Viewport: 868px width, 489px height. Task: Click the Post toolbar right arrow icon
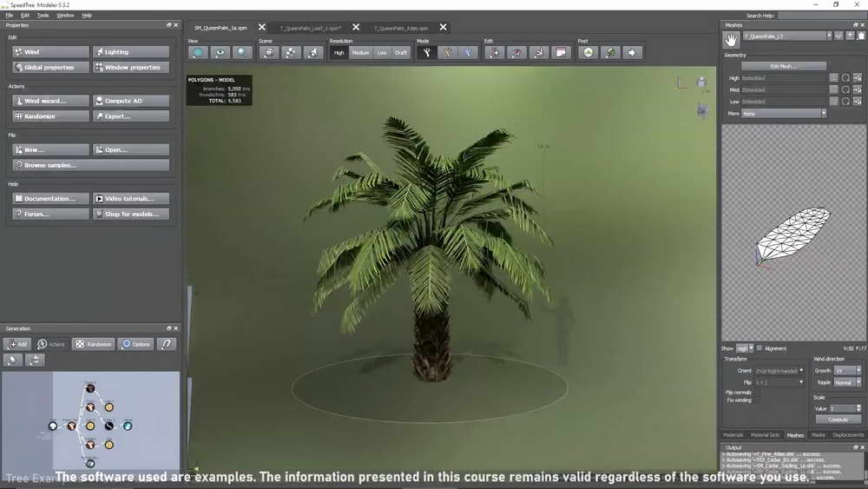(632, 53)
